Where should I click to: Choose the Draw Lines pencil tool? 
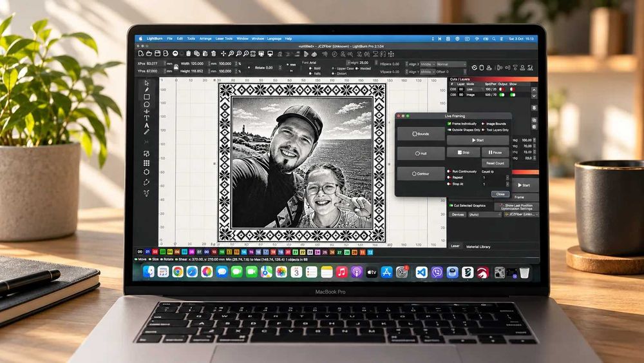(147, 90)
